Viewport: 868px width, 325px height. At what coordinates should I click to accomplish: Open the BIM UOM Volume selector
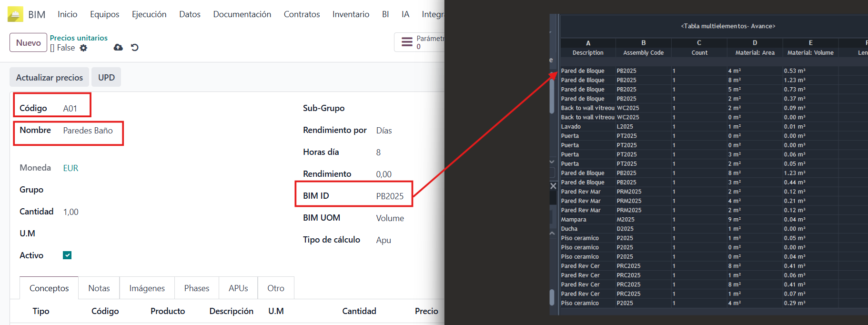[x=390, y=218]
